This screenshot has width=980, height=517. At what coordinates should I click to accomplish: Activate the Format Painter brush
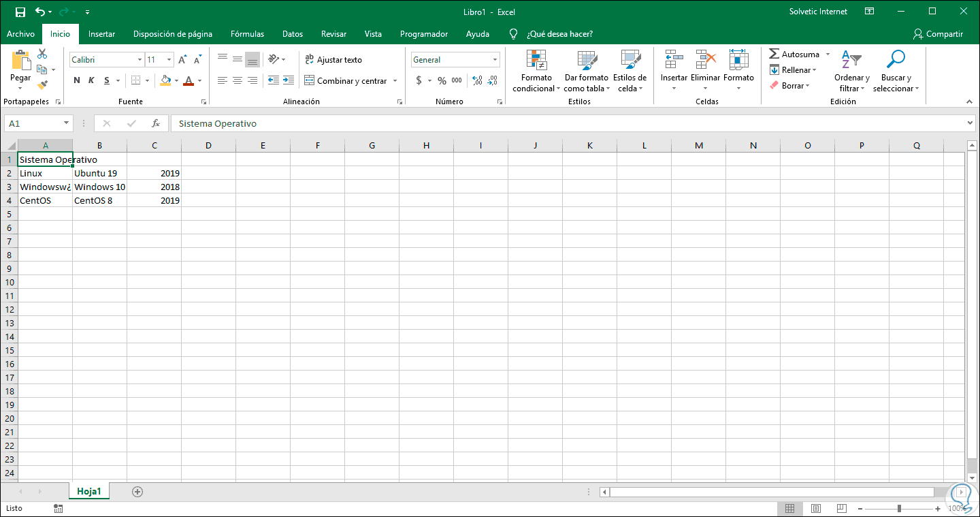coord(42,85)
